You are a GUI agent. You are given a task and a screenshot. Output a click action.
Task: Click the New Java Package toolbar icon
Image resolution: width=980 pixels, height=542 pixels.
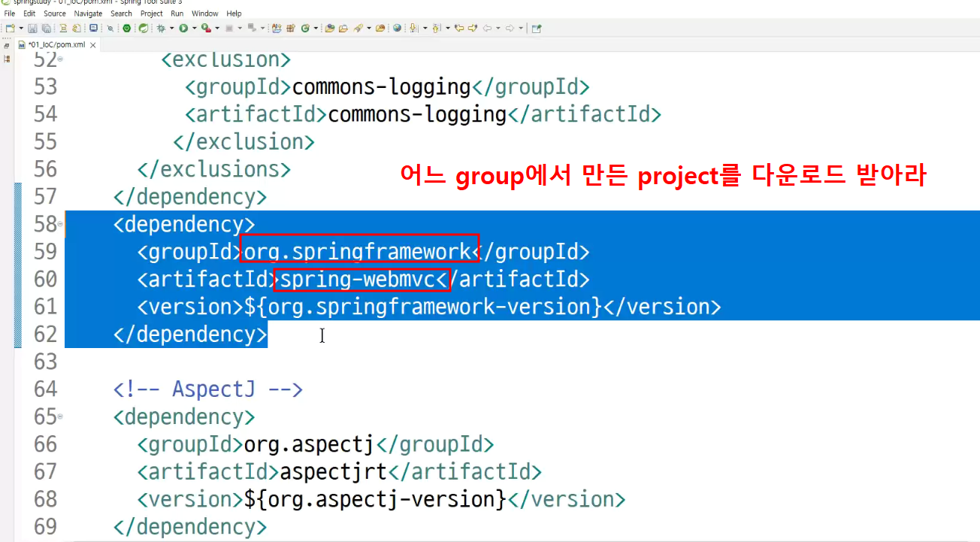pos(291,29)
